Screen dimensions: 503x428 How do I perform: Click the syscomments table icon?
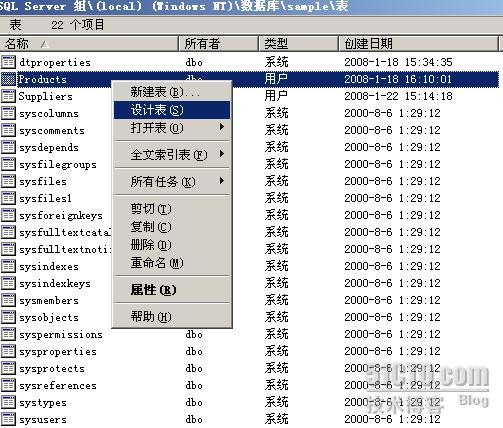pos(8,130)
